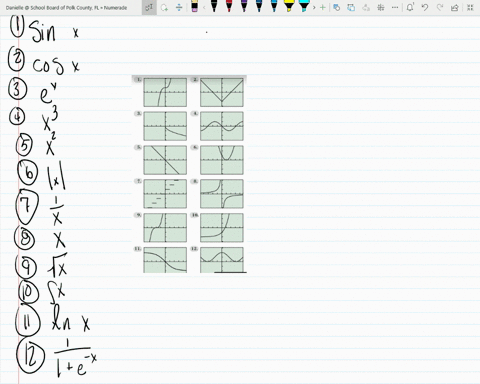Redo the last action
This screenshot has width=480, height=384.
pos(440,7)
